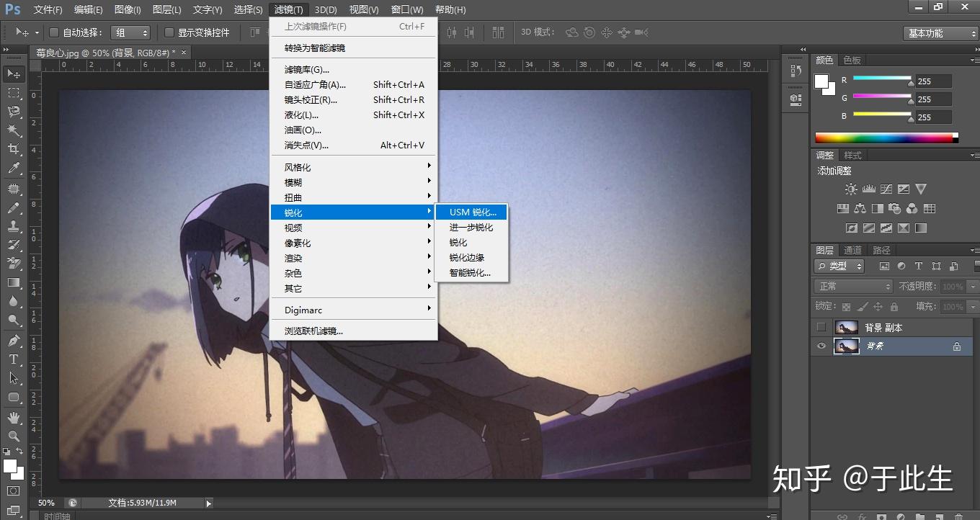The height and width of the screenshot is (520, 980).
Task: Select the Crop tool
Action: click(14, 149)
